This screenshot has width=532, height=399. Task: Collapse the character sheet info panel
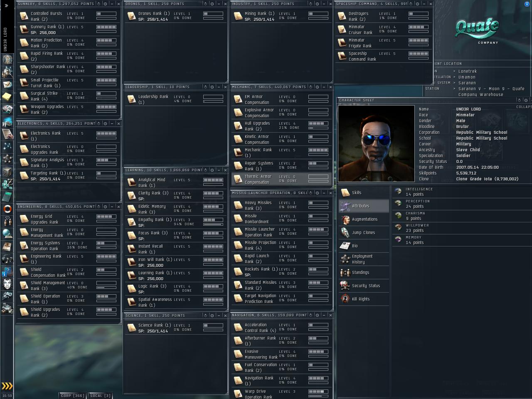(x=524, y=107)
